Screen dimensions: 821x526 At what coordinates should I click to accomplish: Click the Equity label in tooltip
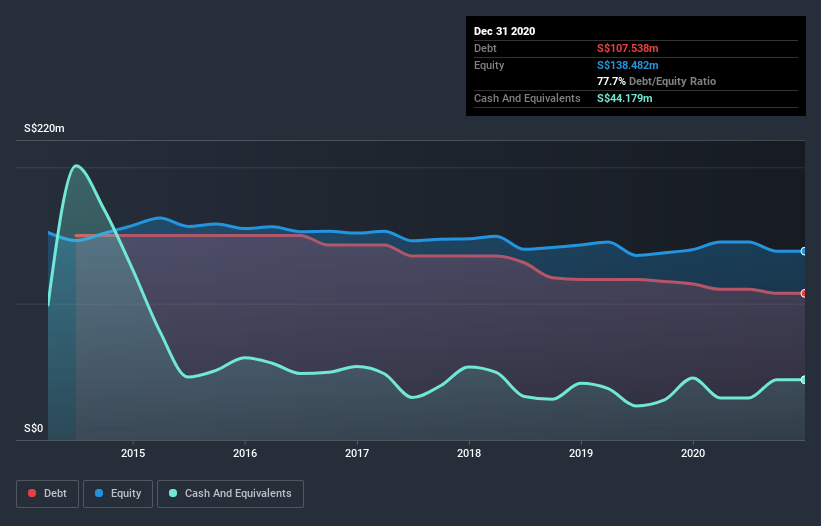pos(489,65)
